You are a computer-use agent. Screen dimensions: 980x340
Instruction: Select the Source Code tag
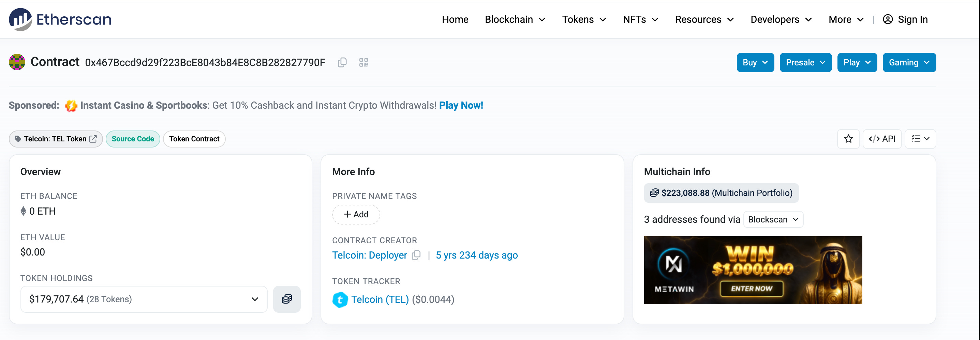coord(133,139)
